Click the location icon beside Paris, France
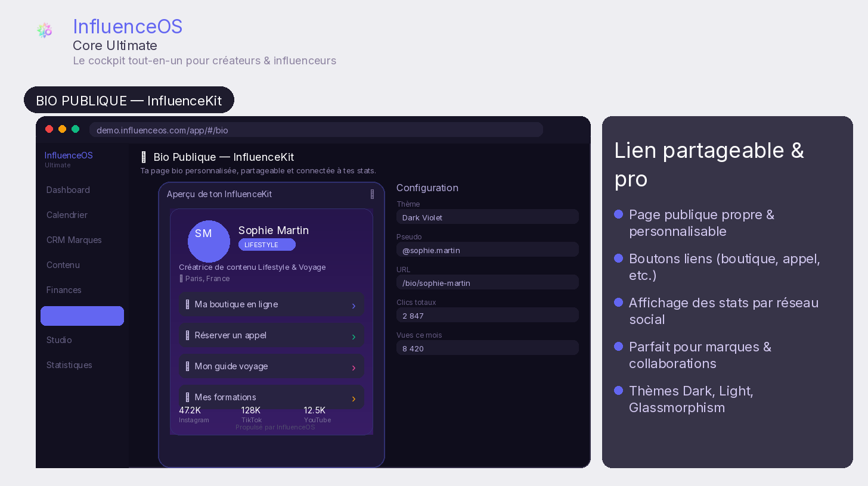This screenshot has height=486, width=868. click(181, 279)
